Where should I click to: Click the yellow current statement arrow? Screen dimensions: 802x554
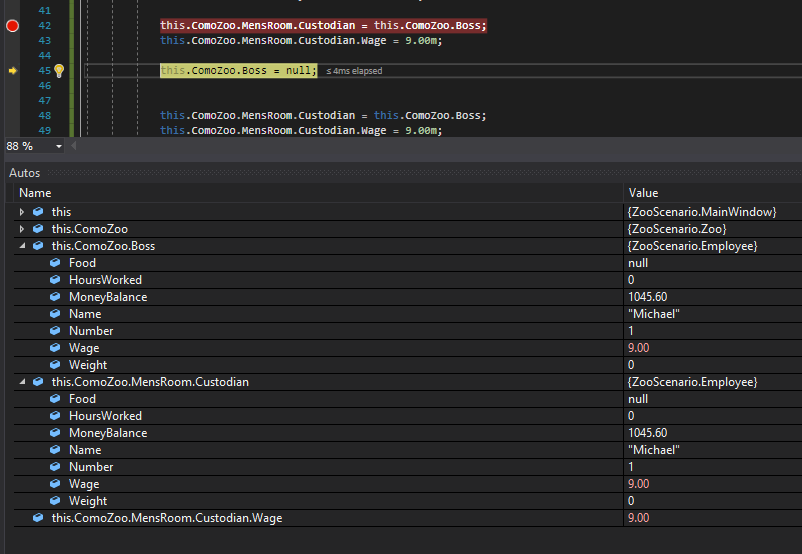click(13, 71)
